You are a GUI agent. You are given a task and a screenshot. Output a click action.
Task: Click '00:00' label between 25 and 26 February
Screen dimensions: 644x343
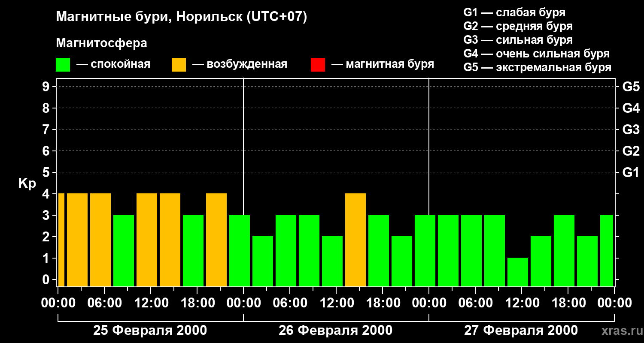tap(243, 303)
